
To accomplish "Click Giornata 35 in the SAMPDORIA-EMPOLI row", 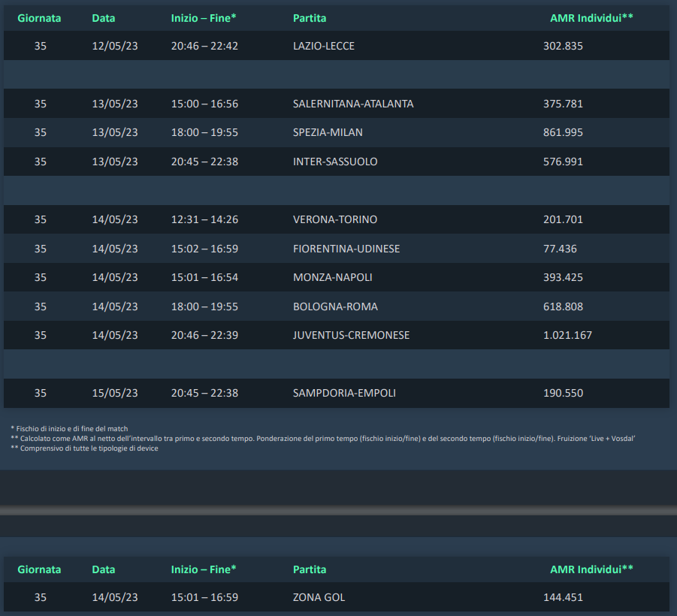I will 40,393.
